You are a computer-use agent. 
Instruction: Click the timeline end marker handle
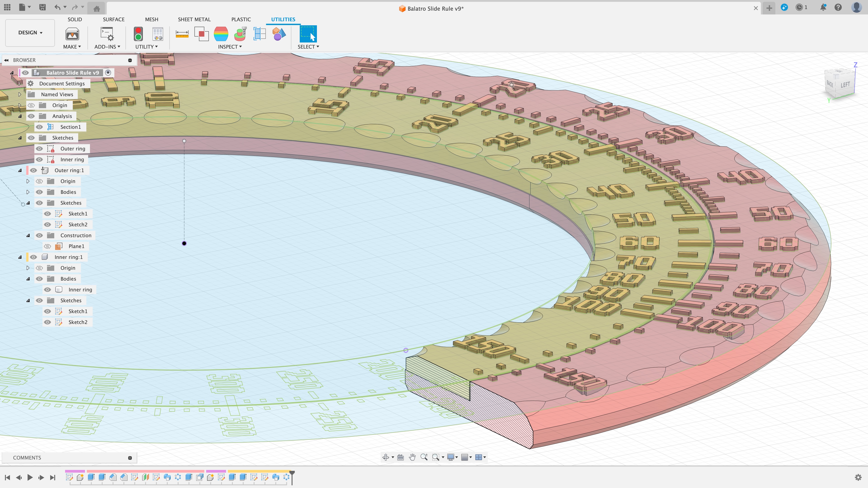(292, 474)
